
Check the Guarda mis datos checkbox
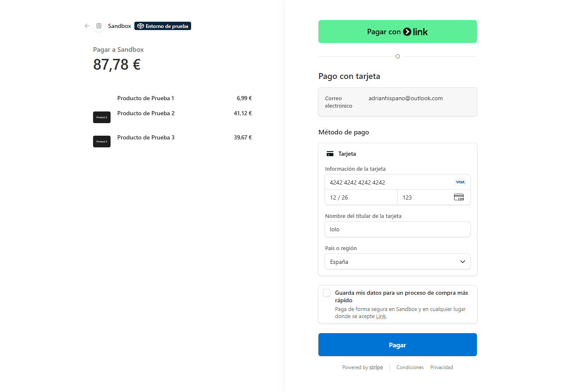click(x=327, y=293)
